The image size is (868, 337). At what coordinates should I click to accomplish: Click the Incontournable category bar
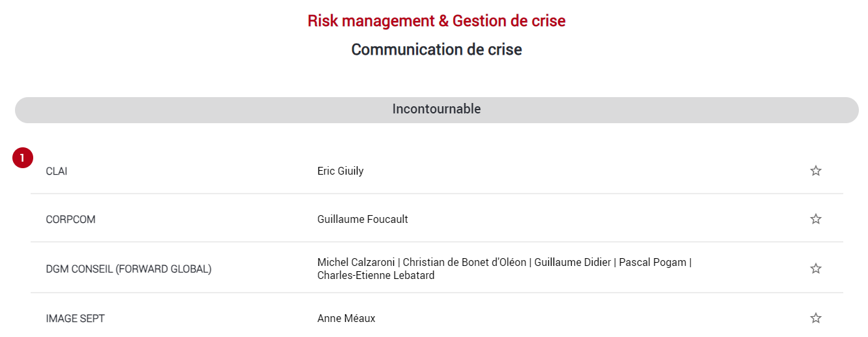[437, 110]
